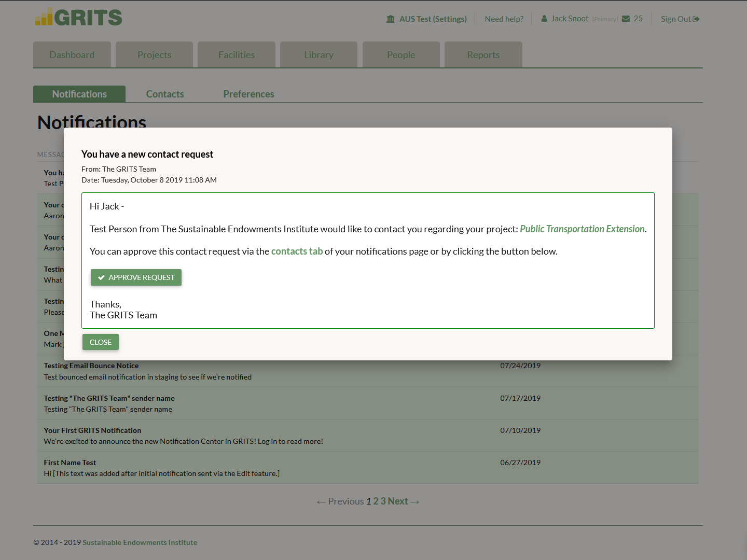The width and height of the screenshot is (747, 560).
Task: Click the "We're excited to announce" description text
Action: [184, 441]
